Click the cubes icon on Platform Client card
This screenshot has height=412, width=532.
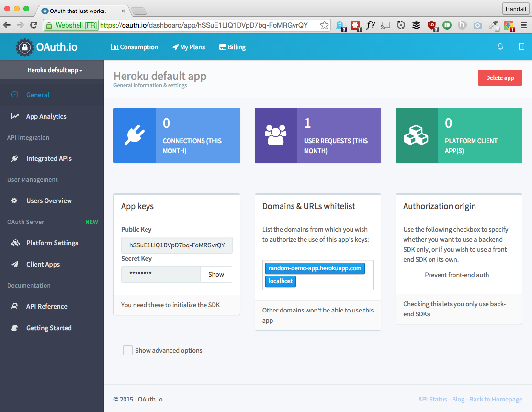[x=416, y=135]
